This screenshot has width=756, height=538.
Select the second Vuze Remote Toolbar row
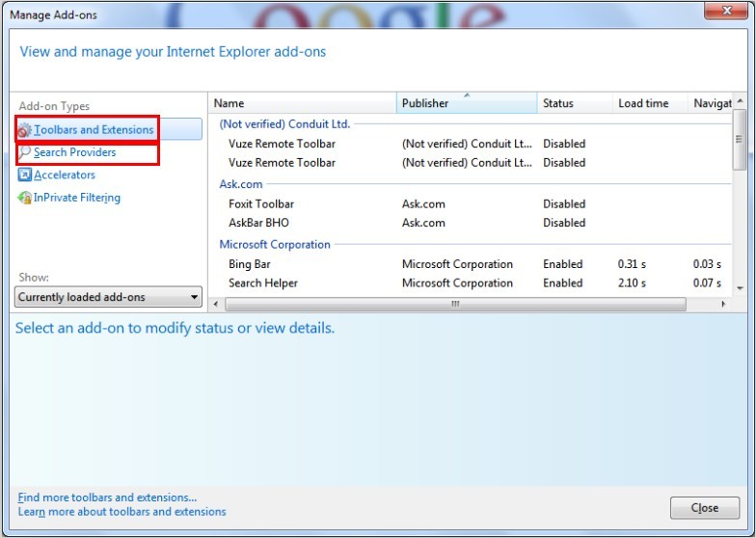pos(471,163)
